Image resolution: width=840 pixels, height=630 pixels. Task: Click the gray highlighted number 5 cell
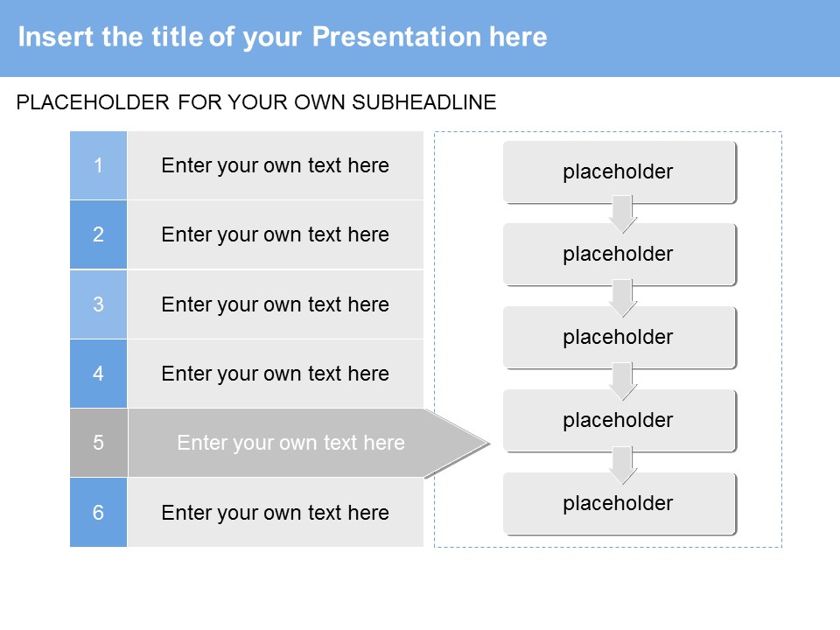(98, 443)
